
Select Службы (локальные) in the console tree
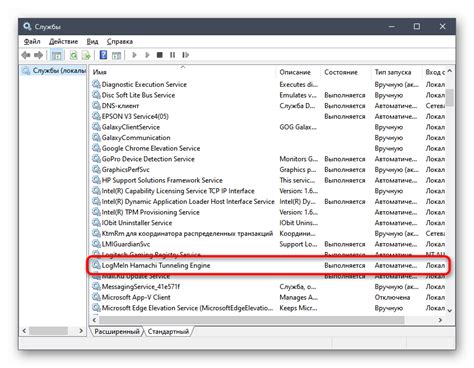tap(59, 71)
